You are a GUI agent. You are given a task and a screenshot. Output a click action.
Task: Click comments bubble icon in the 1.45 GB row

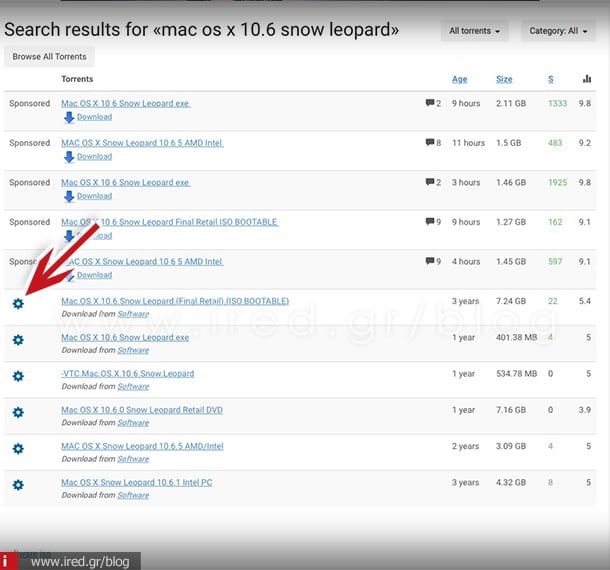coord(430,261)
